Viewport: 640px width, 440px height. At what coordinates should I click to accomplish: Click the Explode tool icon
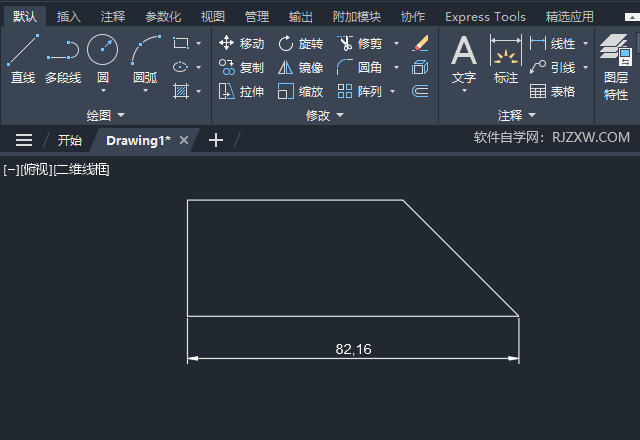point(420,67)
